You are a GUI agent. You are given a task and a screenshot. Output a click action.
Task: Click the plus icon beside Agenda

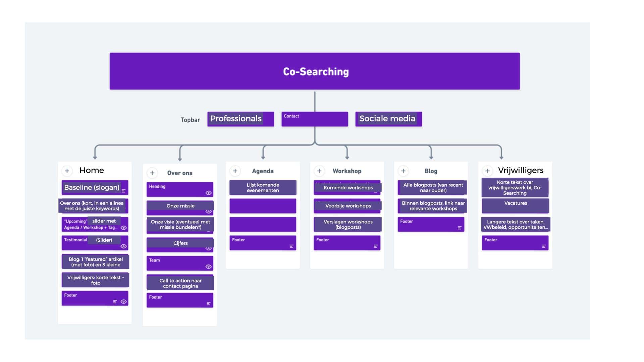point(235,171)
